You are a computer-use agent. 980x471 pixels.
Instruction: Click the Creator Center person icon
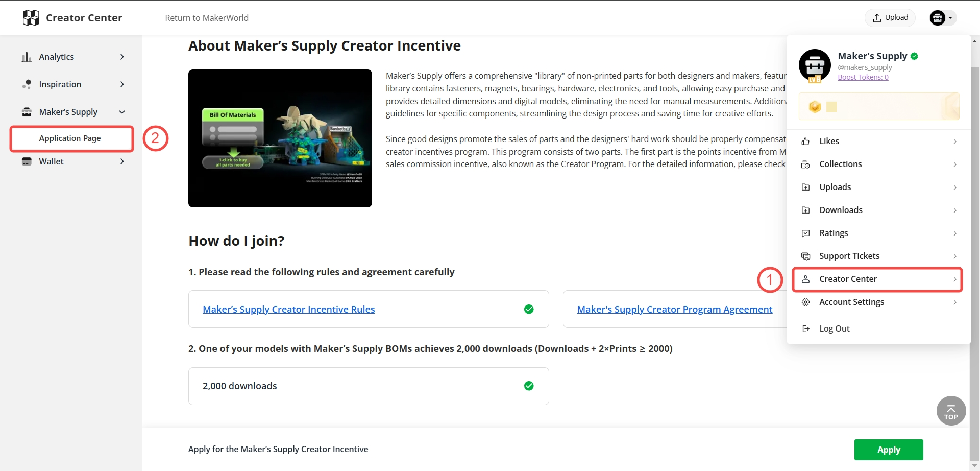[x=805, y=279]
